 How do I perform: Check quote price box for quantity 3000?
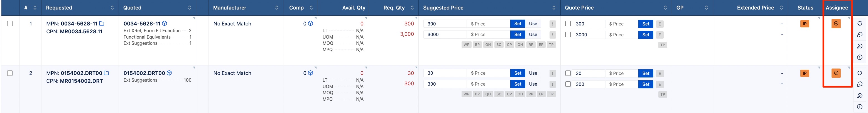(568, 34)
